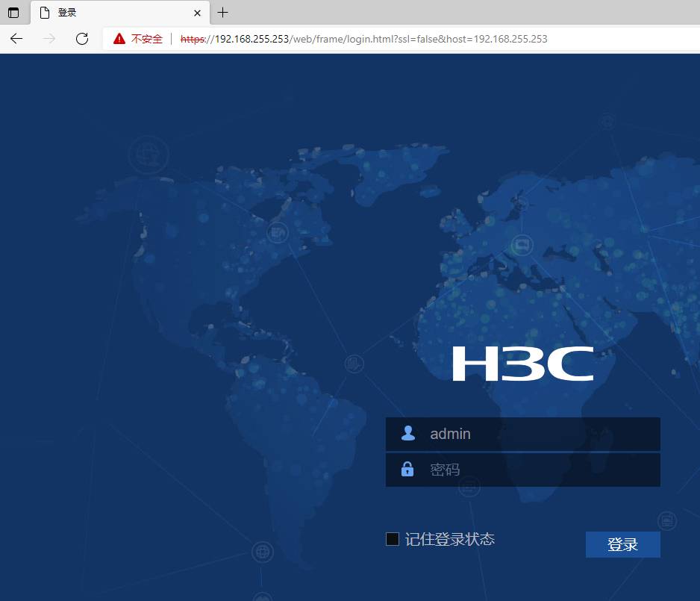This screenshot has height=601, width=700.
Task: Click the URL in the address bar
Action: tap(364, 39)
